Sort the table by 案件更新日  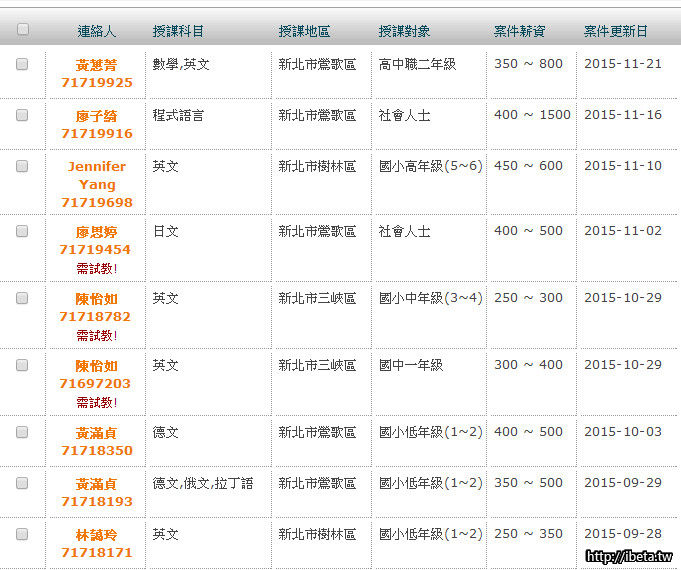tap(615, 31)
